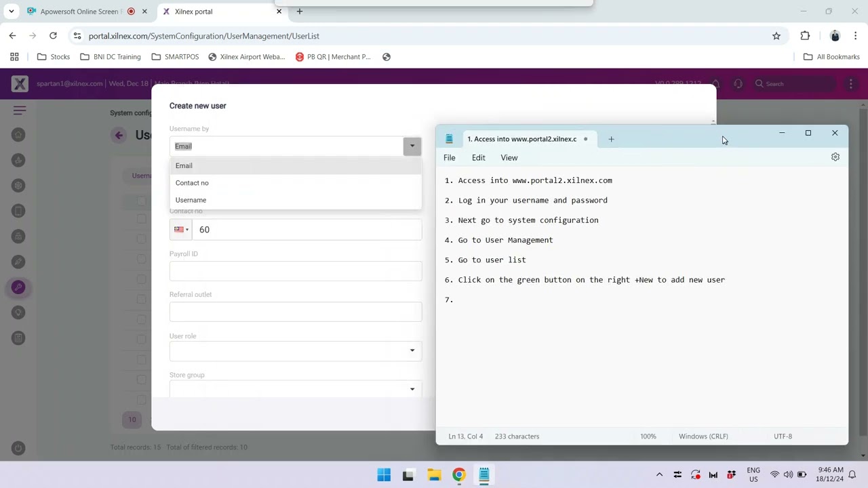Screen dimensions: 868x488
Task: Expand the User role dropdown
Action: (x=412, y=350)
